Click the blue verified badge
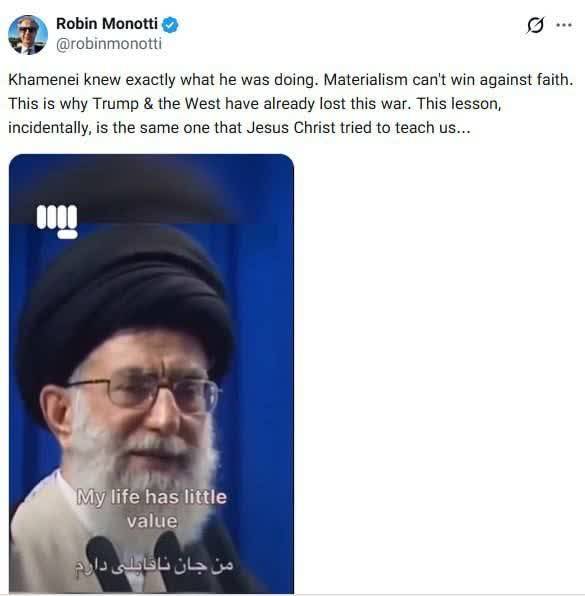 click(x=170, y=25)
